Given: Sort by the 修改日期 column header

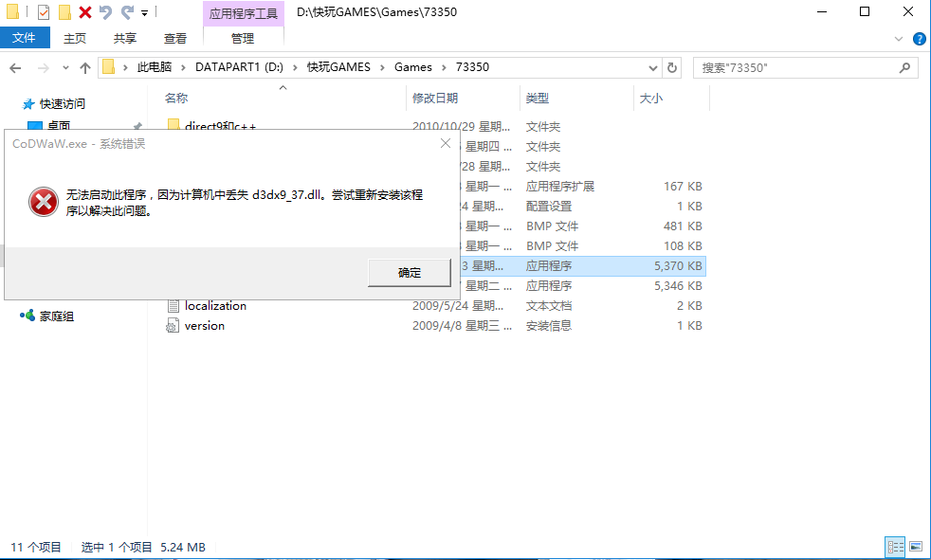Looking at the screenshot, I should [x=435, y=99].
